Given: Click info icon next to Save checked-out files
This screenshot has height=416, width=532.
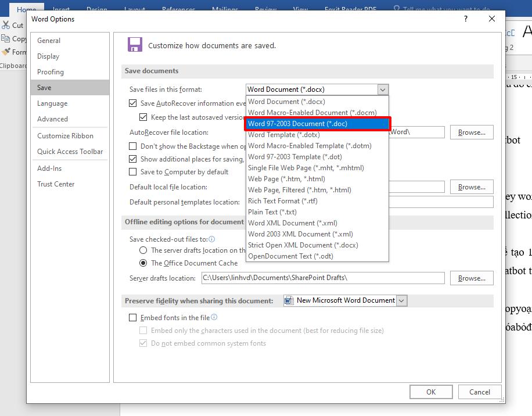Looking at the screenshot, I should tap(212, 239).
